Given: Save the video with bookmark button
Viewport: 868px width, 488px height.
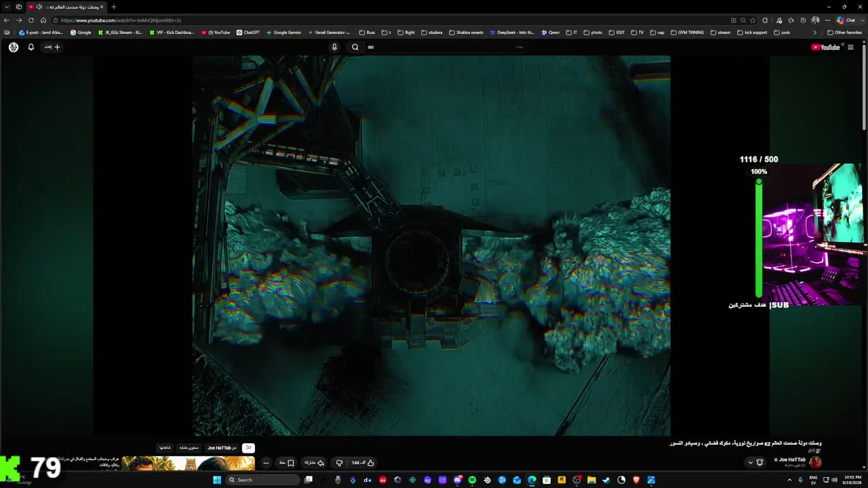Looking at the screenshot, I should 287,463.
